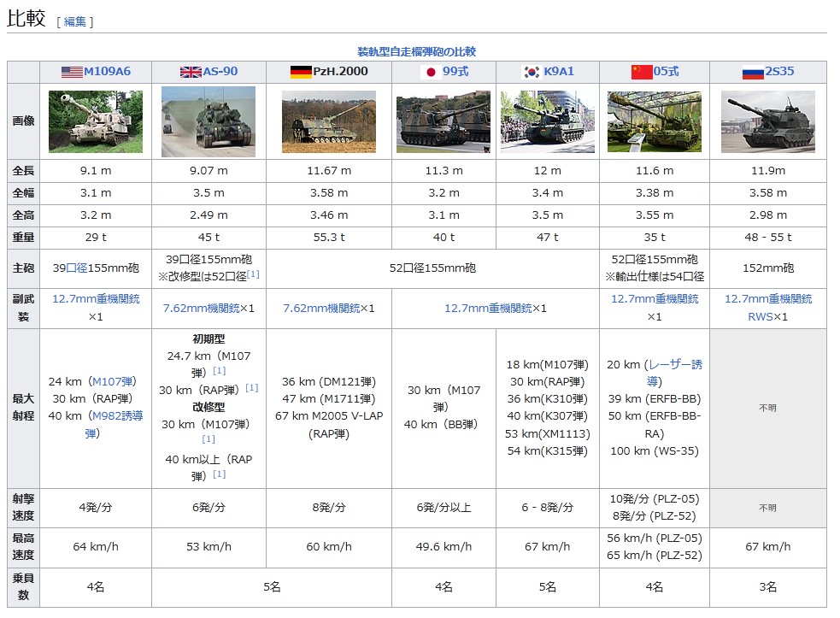Click the Japanese flag icon beside 99式
840x618 pixels.
click(x=431, y=72)
